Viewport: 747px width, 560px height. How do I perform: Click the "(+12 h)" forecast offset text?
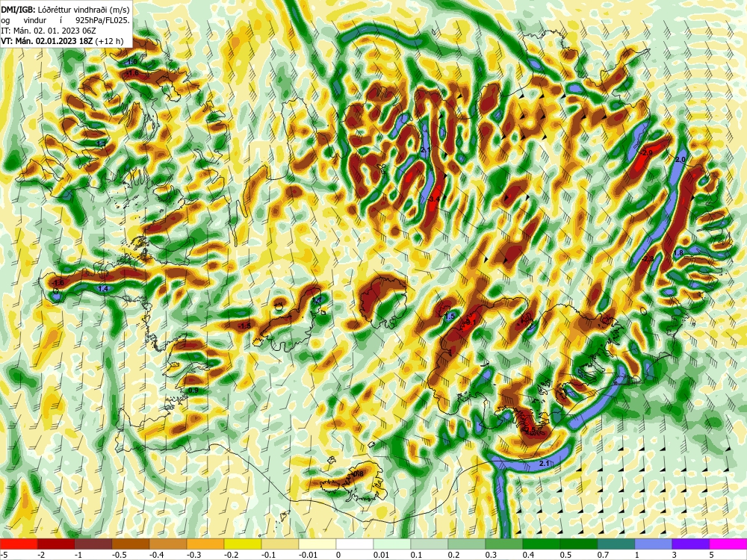(108, 41)
